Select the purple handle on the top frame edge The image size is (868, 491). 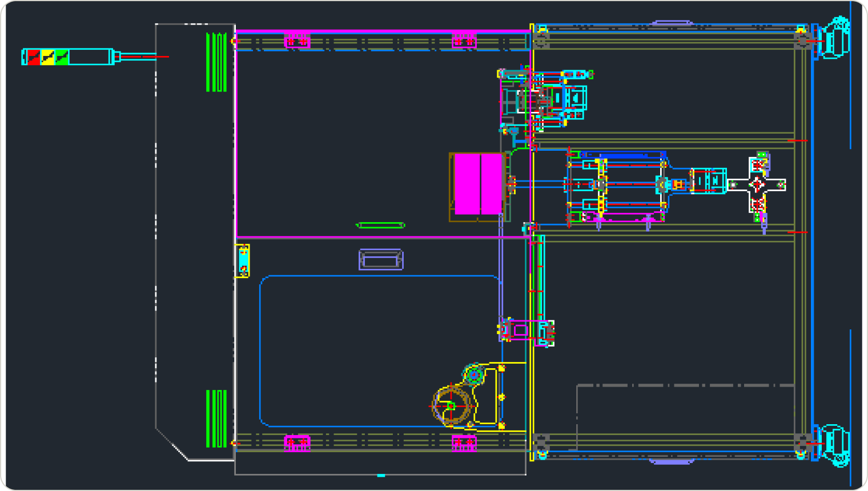coord(672,23)
